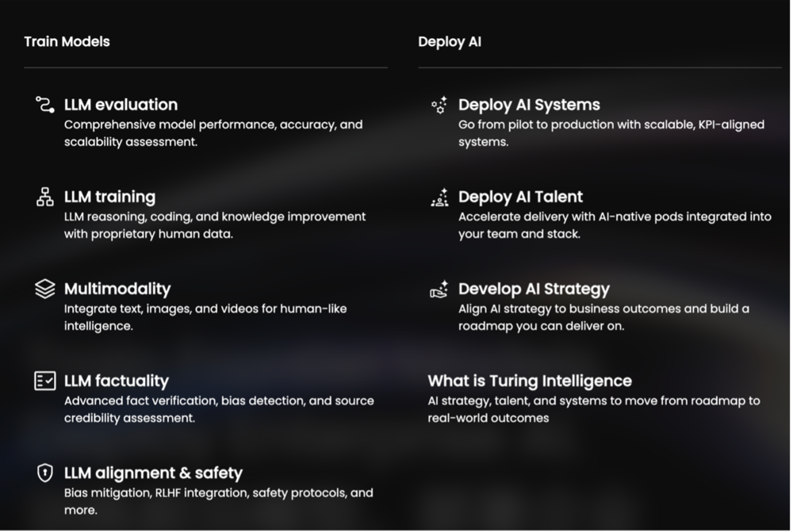Open the Deploy AI Systems link
The image size is (793, 532).
click(x=529, y=105)
